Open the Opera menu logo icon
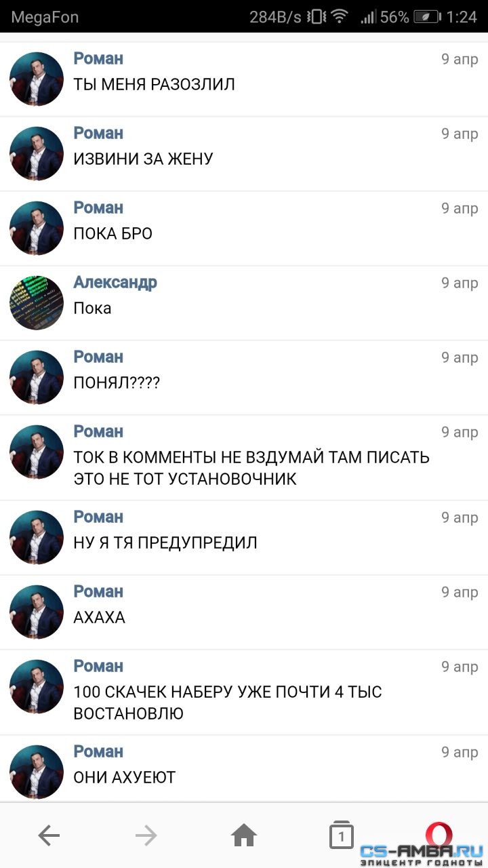488x868 pixels. click(439, 834)
